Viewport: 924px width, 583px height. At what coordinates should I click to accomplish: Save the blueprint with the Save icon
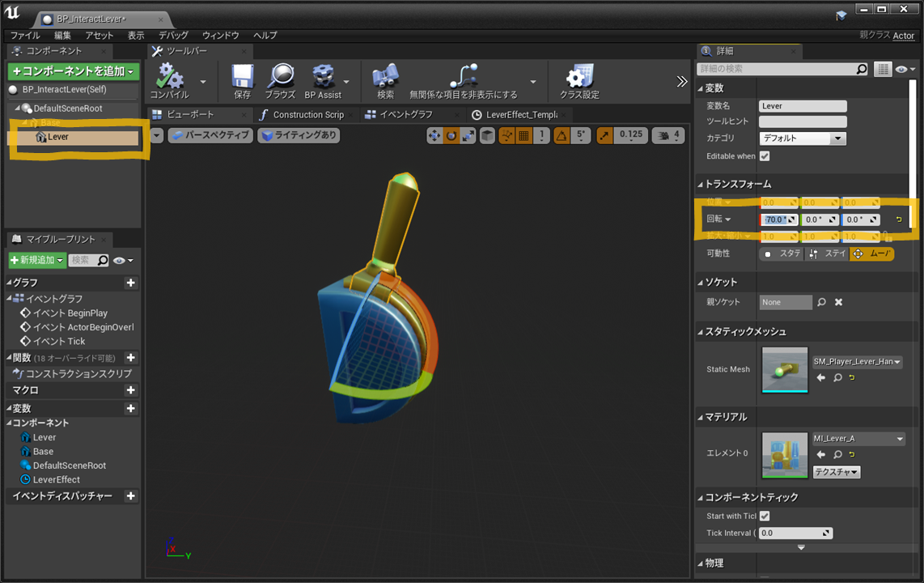click(x=242, y=76)
